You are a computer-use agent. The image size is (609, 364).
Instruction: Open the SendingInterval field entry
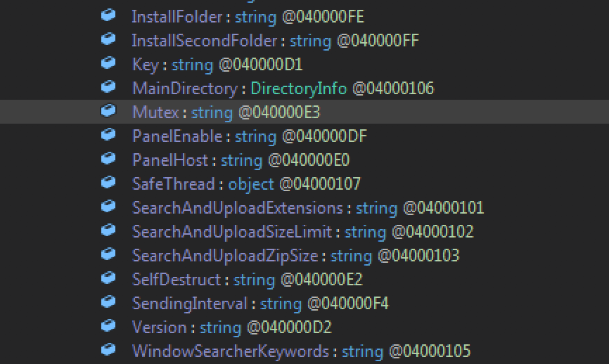point(189,304)
